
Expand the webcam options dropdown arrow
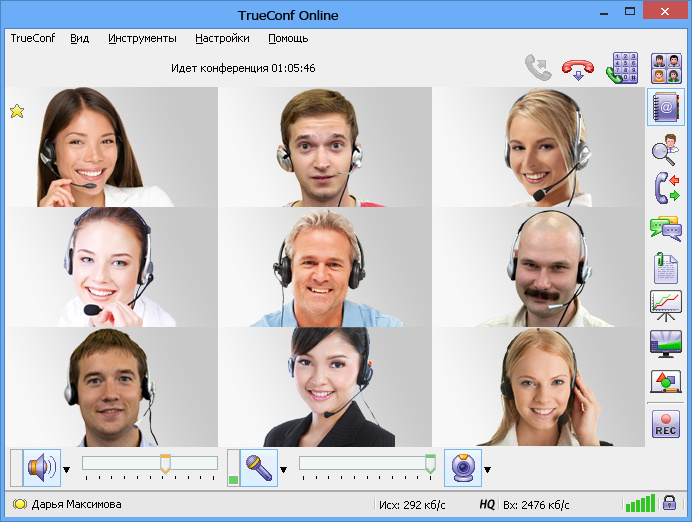click(488, 469)
